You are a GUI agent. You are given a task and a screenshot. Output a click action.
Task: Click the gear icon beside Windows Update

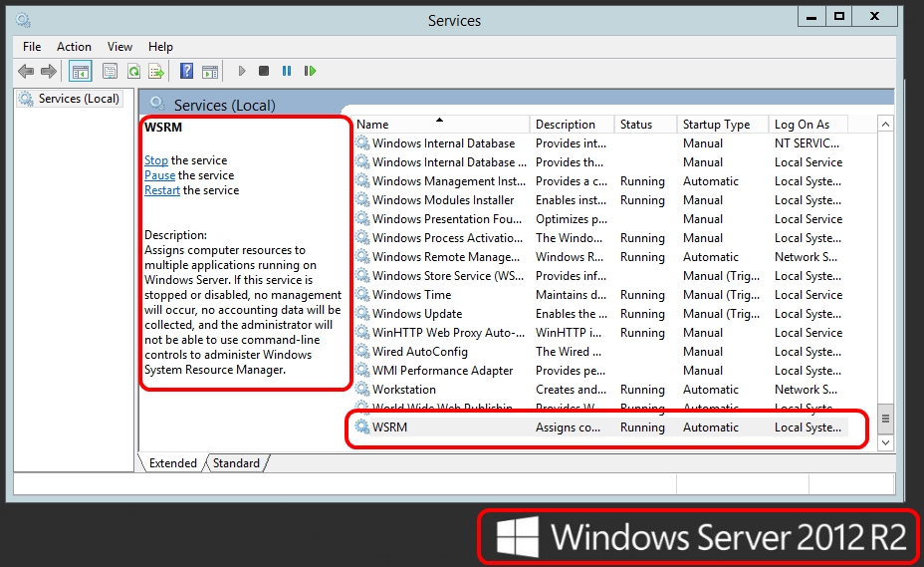tap(362, 313)
